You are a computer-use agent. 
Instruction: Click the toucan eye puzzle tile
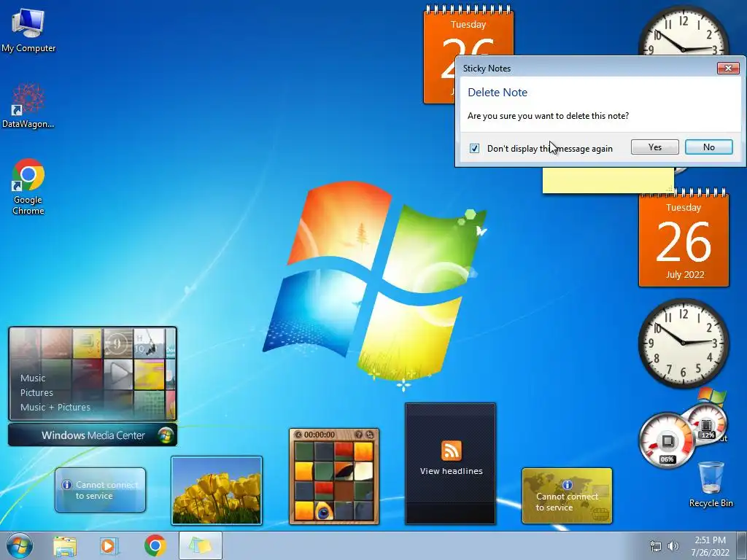coord(324,511)
